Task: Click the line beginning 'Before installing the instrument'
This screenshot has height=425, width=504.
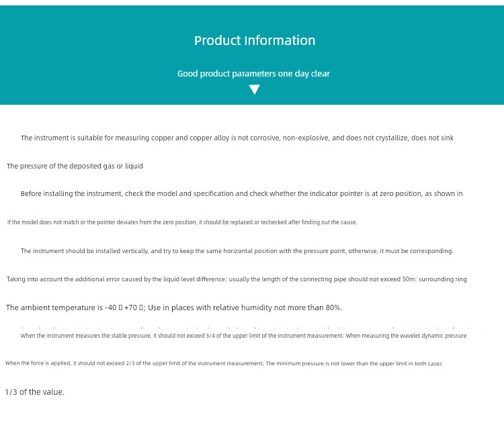Action: 242,194
